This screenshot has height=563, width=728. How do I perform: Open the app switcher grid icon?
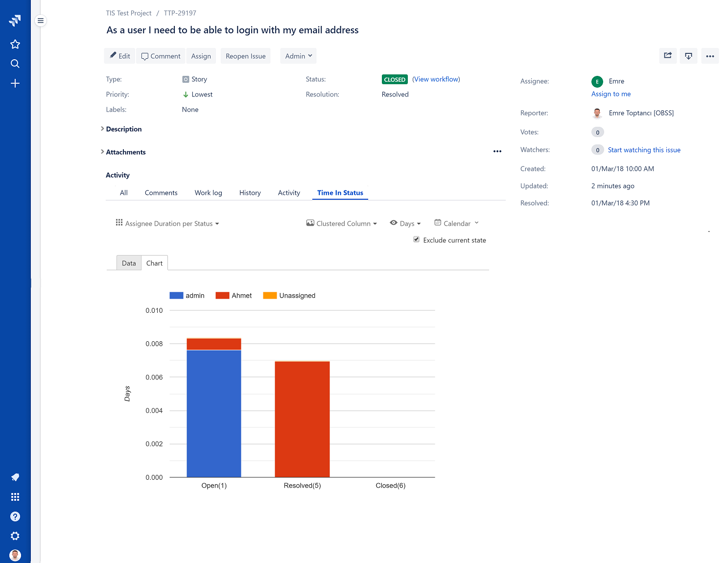[15, 496]
